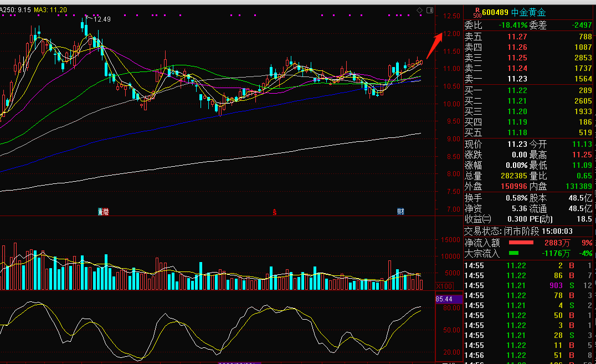Select the 14:55 trade with volume 903
The width and height of the screenshot is (596, 364).
528,286
